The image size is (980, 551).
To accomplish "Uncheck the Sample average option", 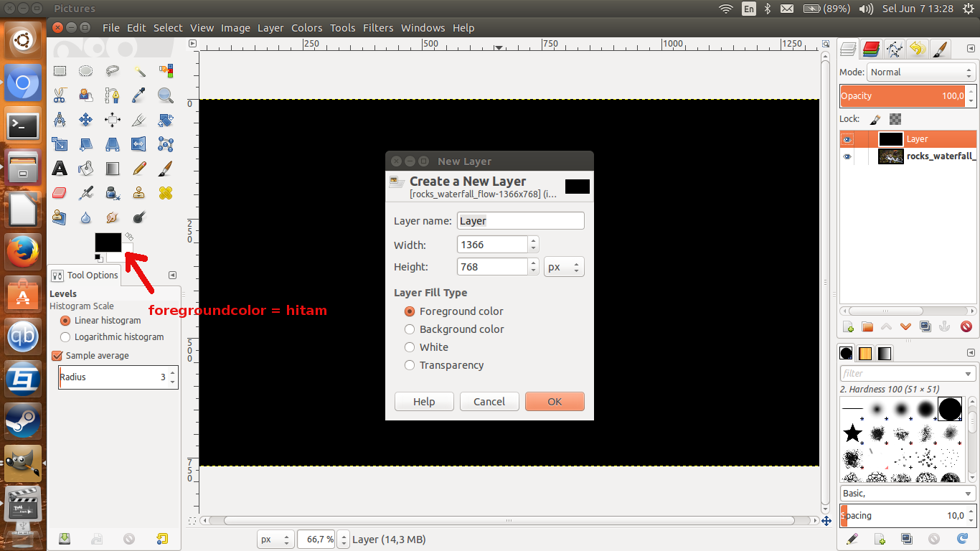I will (x=58, y=355).
